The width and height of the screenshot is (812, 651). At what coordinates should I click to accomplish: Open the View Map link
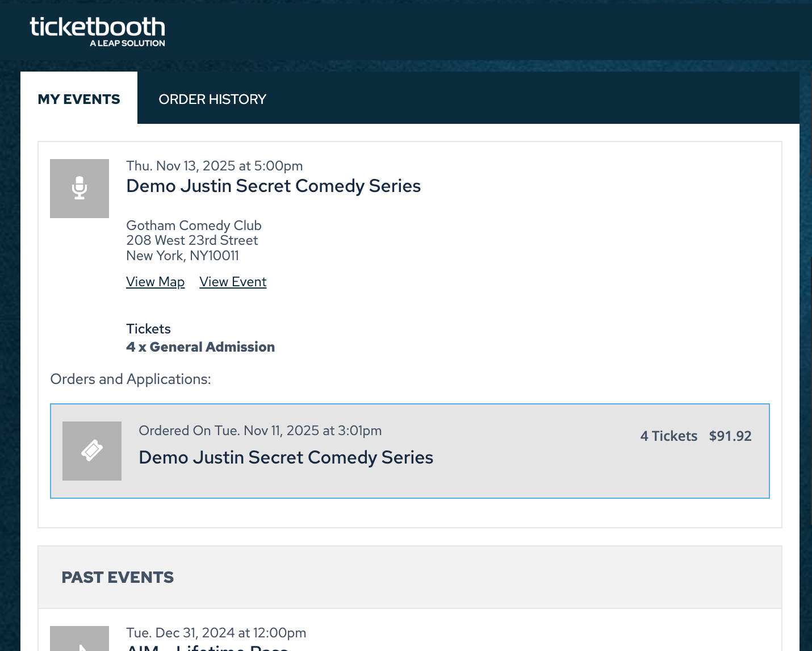click(x=155, y=282)
